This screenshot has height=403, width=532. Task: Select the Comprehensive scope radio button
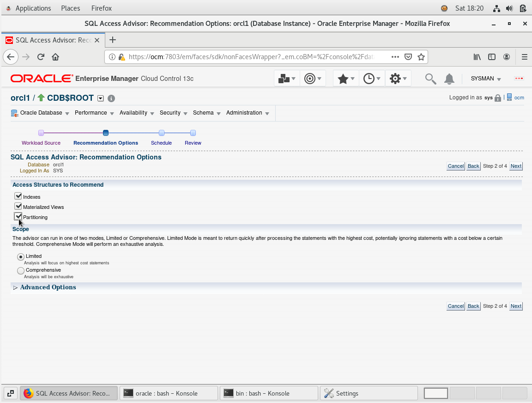(21, 270)
